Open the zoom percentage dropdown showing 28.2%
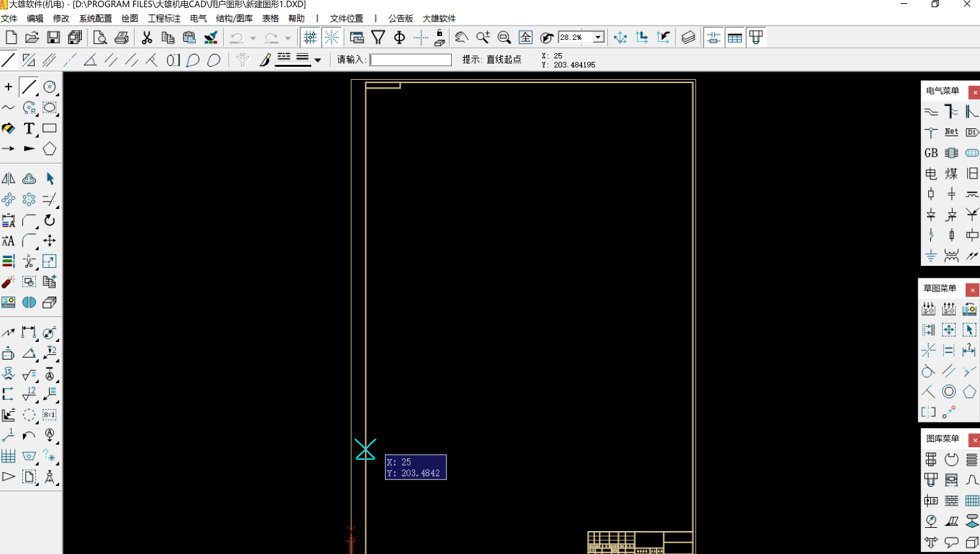980x554 pixels. tap(599, 37)
